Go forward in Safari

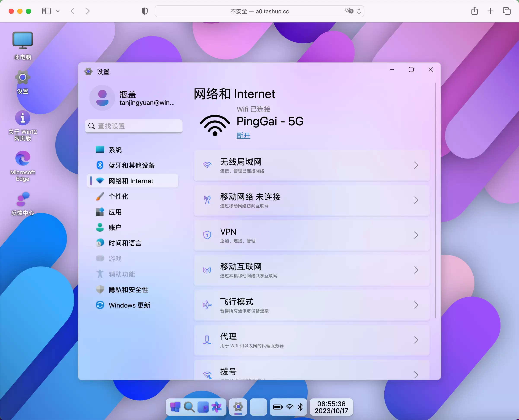pyautogui.click(x=88, y=11)
